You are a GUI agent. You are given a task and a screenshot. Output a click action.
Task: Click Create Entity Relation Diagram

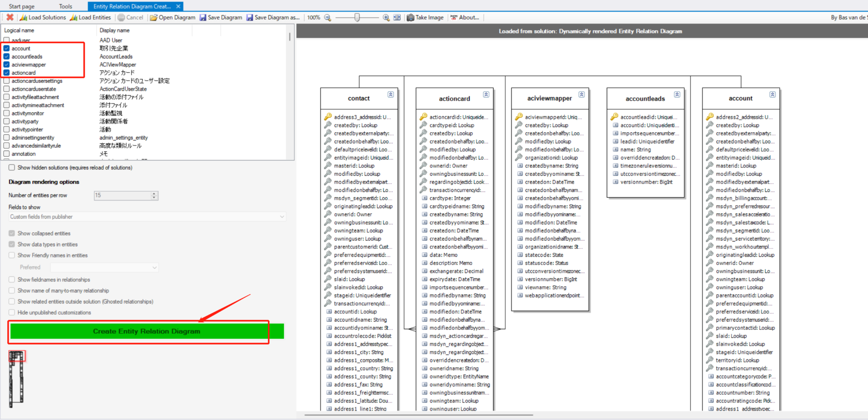146,332
